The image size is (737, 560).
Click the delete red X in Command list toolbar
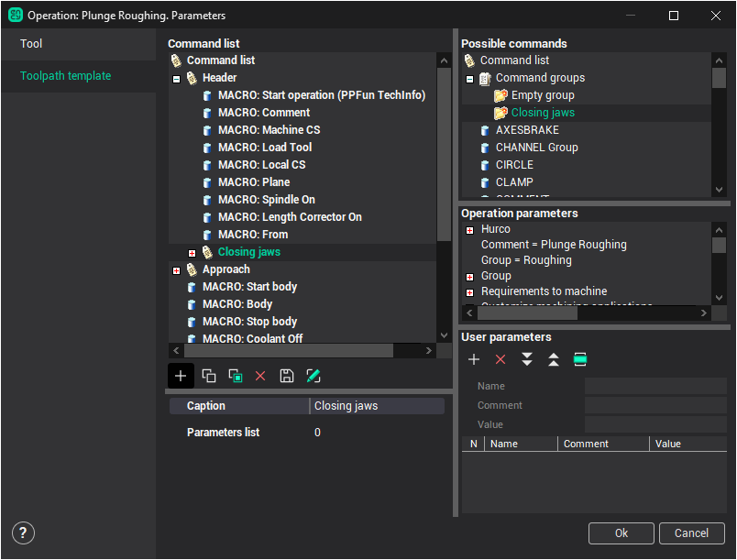pyautogui.click(x=260, y=376)
